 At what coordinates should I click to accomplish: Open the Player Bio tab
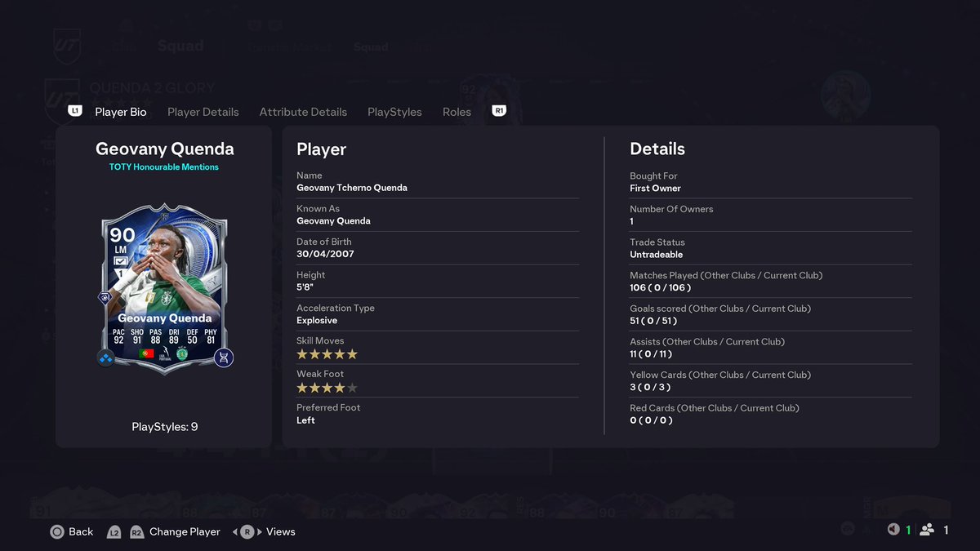[121, 112]
